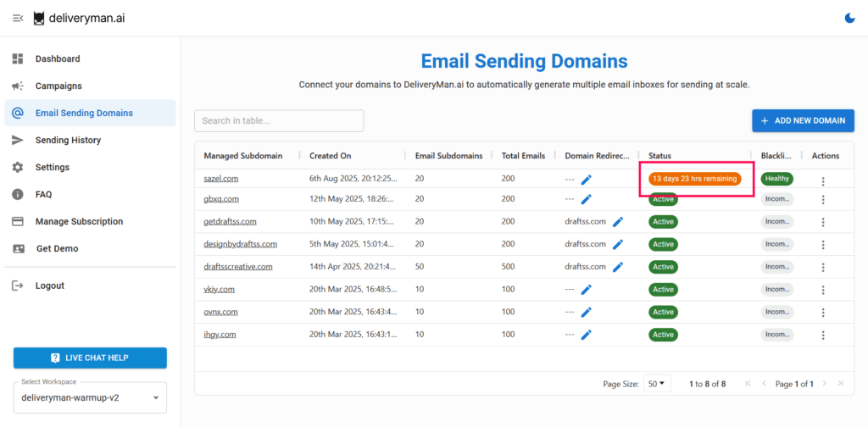The width and height of the screenshot is (868, 427).
Task: Open the gbxq.com domain link
Action: coord(221,198)
